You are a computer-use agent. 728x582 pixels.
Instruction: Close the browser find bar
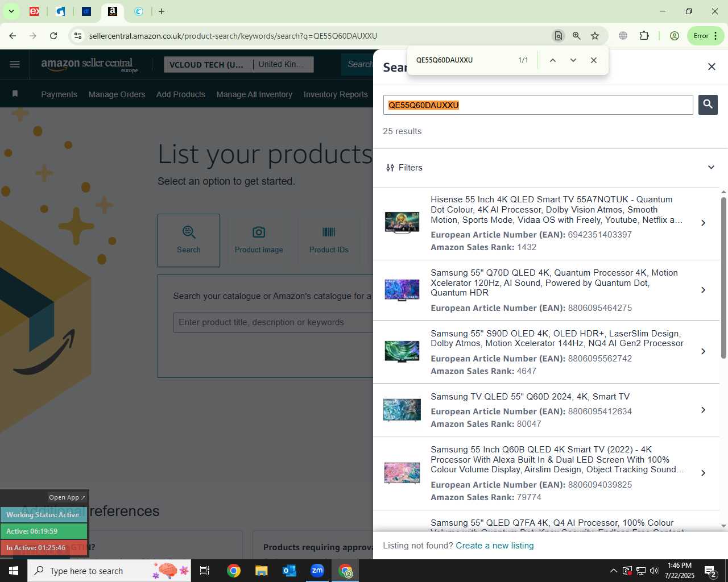click(x=594, y=60)
